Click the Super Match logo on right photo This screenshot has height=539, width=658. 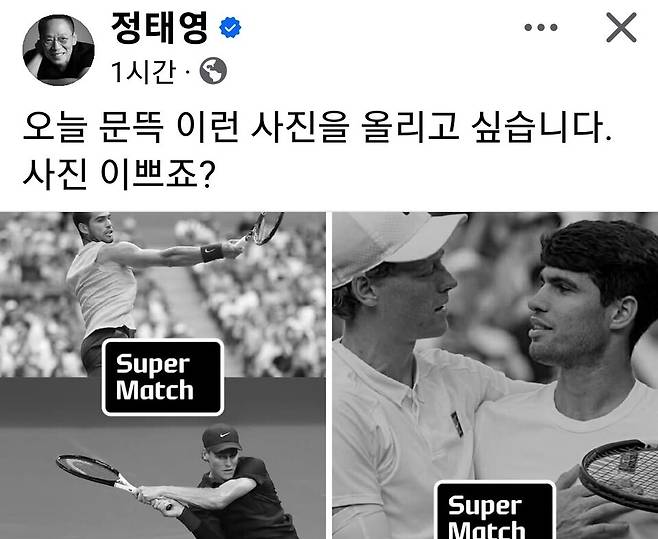click(x=495, y=510)
